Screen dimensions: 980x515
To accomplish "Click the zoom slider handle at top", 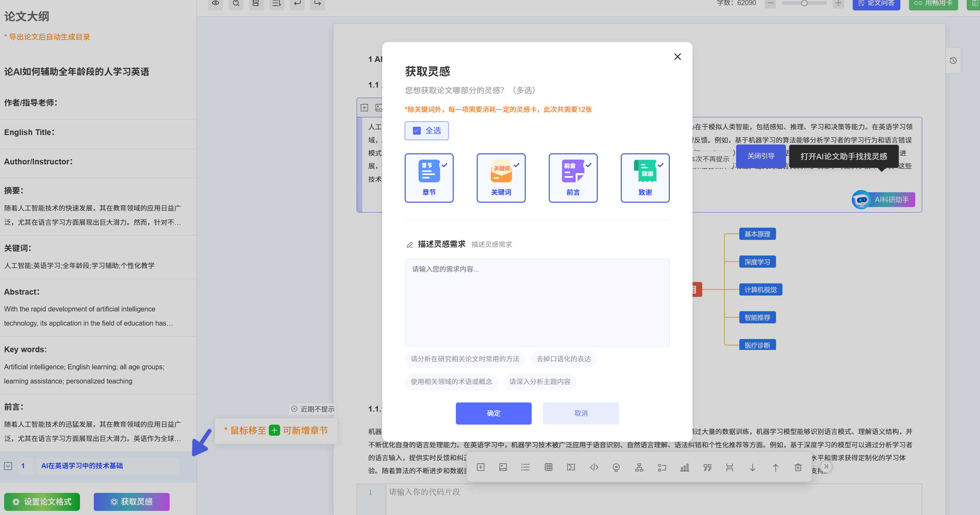I will pyautogui.click(x=804, y=3).
